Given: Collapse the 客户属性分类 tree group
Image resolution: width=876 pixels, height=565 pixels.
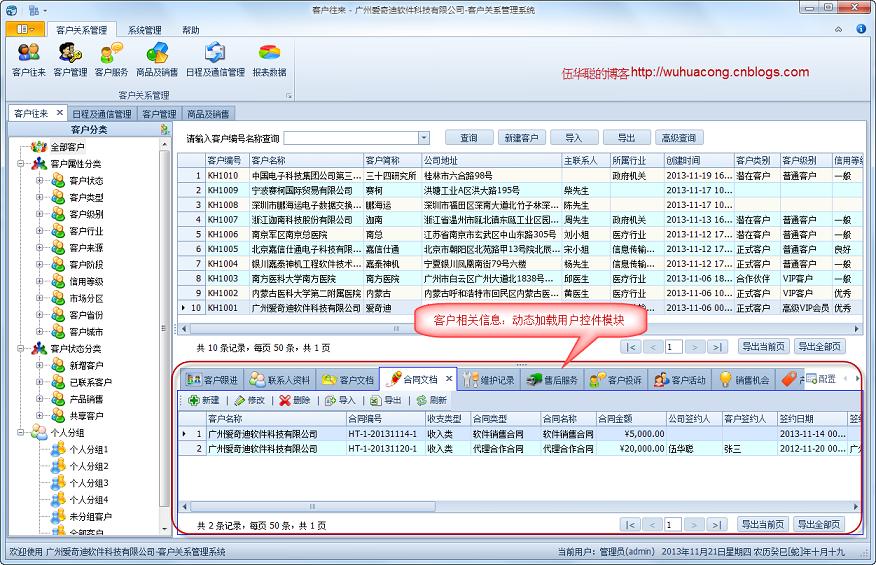Looking at the screenshot, I should click(21, 164).
